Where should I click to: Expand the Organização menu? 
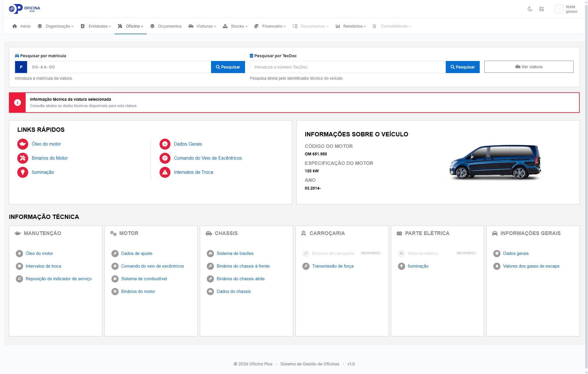click(x=56, y=26)
